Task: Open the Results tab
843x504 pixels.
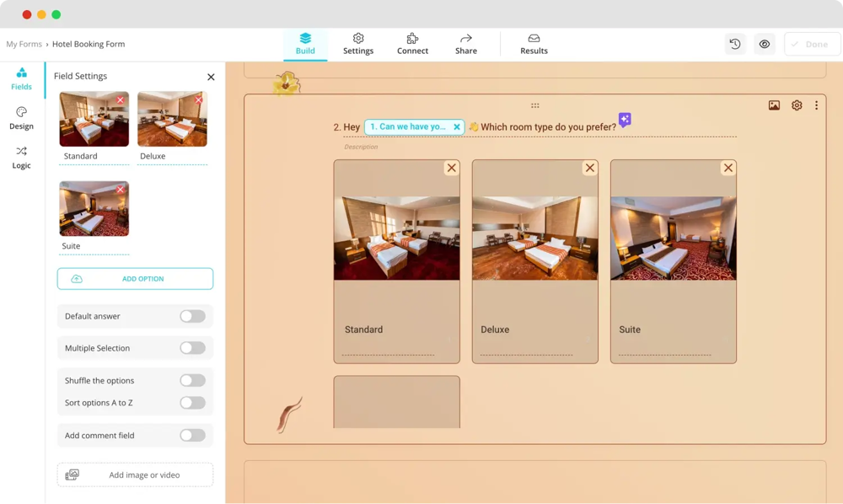Action: tap(534, 44)
